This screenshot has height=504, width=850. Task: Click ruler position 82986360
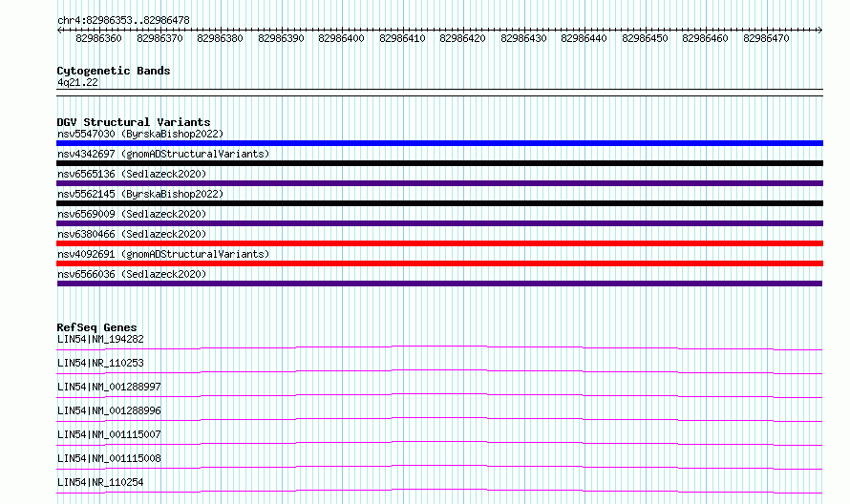click(x=98, y=38)
